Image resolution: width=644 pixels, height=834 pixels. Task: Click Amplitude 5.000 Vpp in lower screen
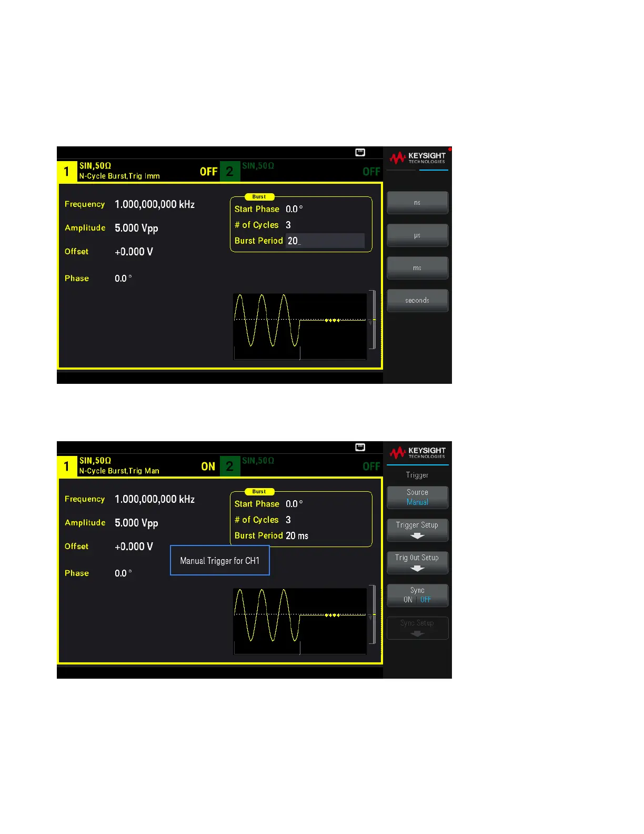136,523
